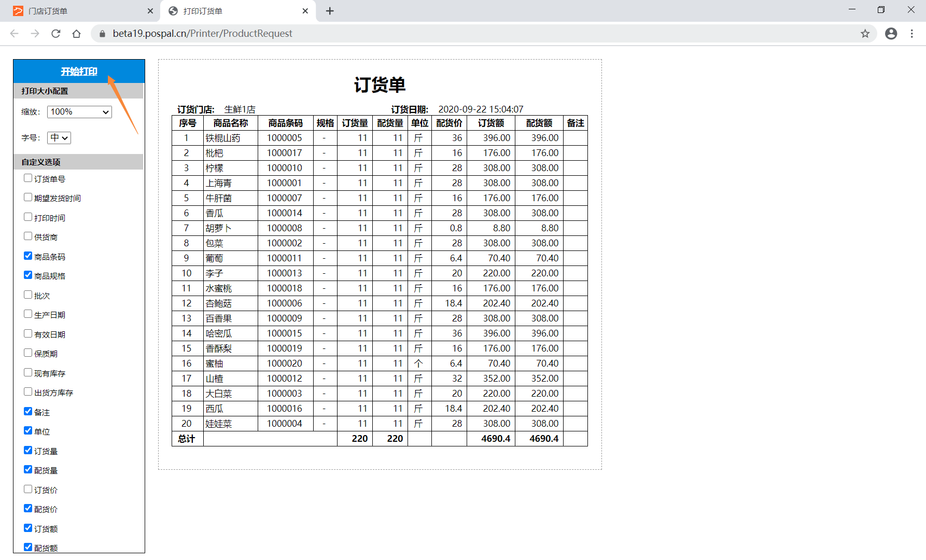Enable the 订货单号 checkbox
Image resolution: width=926 pixels, height=560 pixels.
pos(28,178)
